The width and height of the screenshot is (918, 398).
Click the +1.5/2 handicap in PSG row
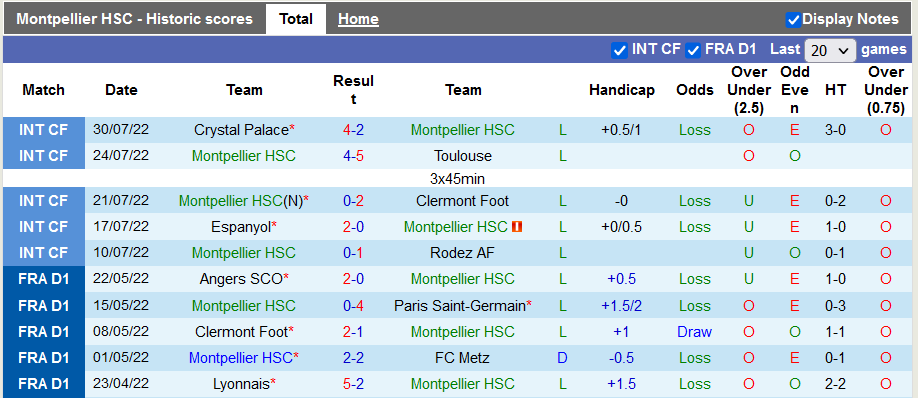tap(621, 306)
